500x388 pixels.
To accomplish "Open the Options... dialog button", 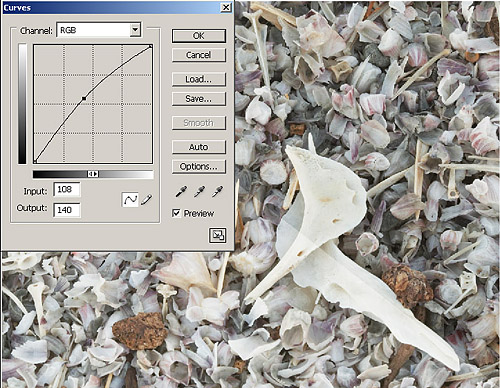I will [199, 166].
